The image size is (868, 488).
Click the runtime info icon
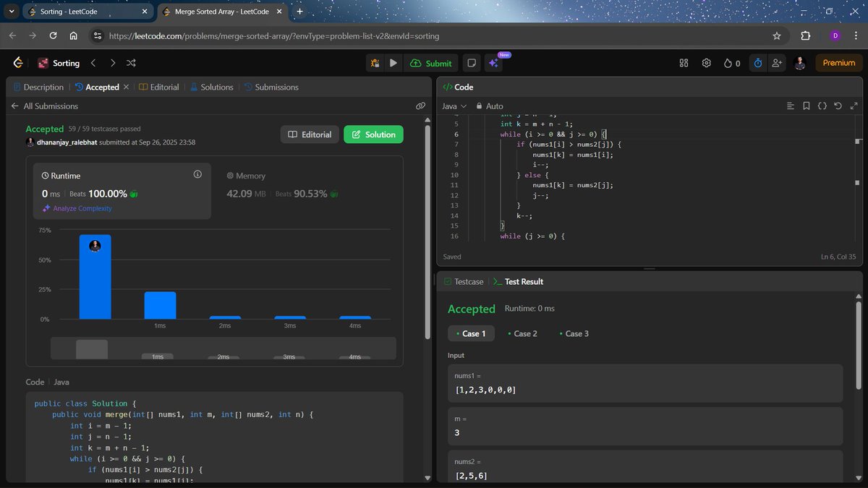tap(197, 174)
